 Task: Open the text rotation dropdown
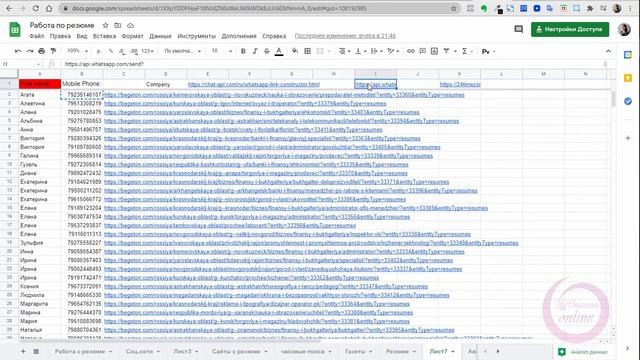pyautogui.click(x=393, y=51)
